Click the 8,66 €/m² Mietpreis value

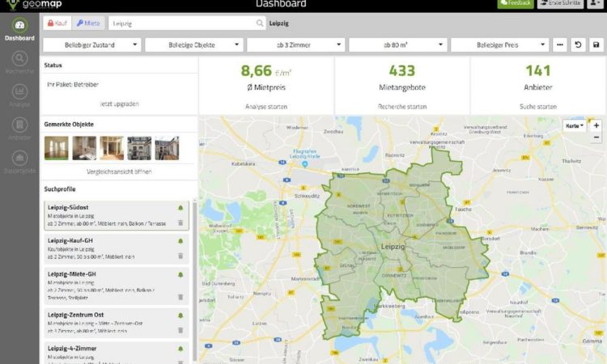point(266,71)
